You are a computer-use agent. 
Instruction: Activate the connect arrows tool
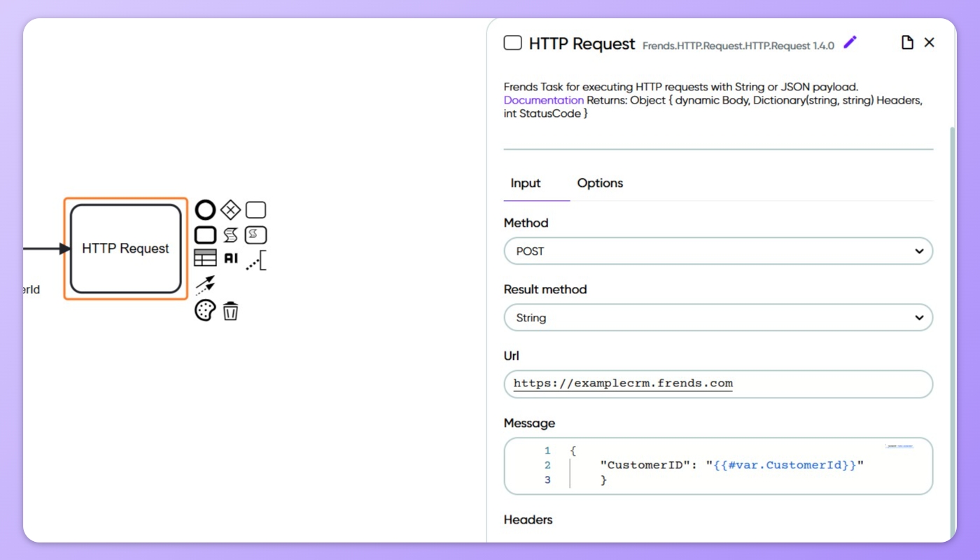[x=205, y=284]
